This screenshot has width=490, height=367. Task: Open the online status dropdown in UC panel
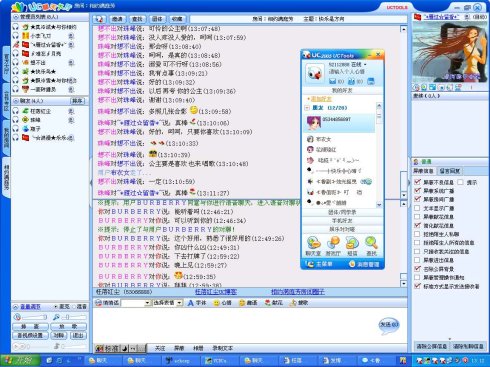365,64
